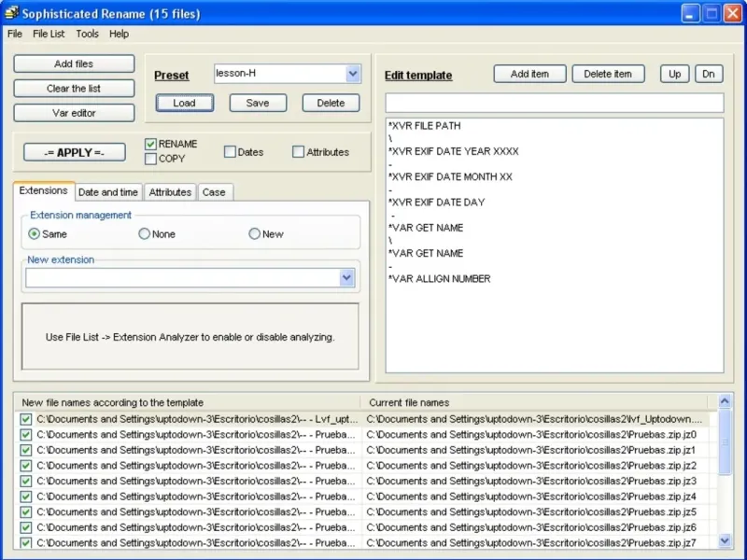The image size is (747, 560).
Task: Uncheck the RENAME checkbox
Action: 150,145
